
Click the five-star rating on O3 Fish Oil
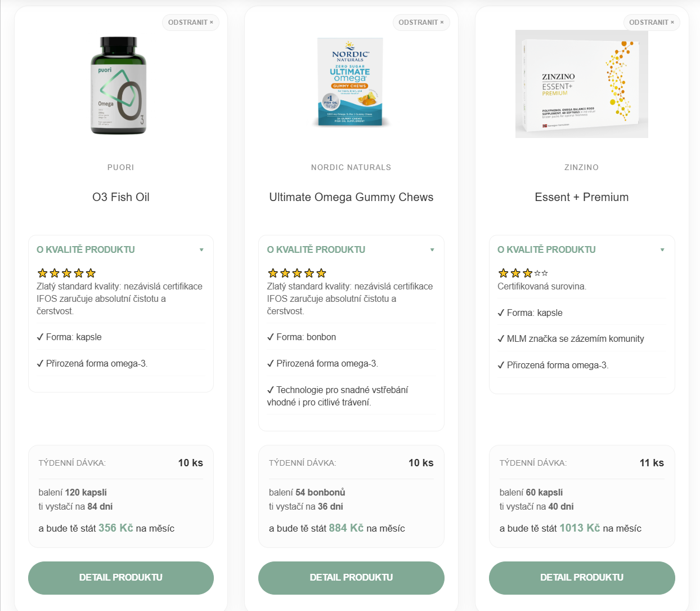point(66,273)
